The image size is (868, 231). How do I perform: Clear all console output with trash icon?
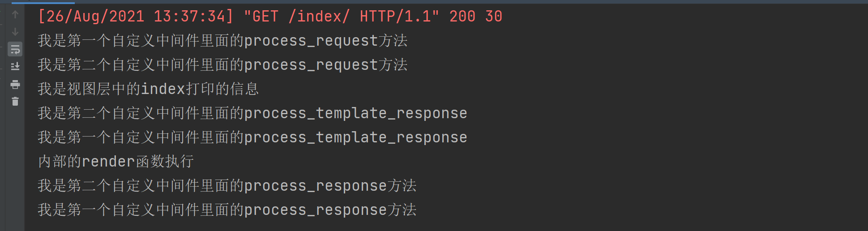coord(15,102)
